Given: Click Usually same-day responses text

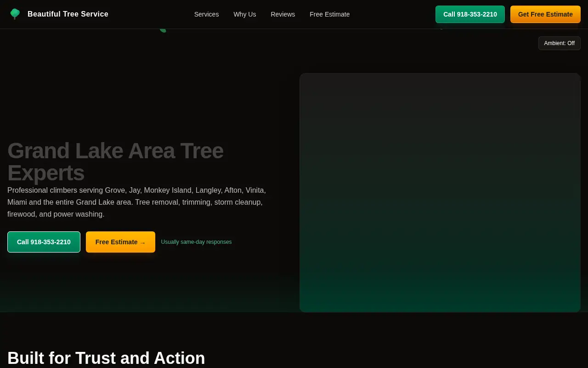Looking at the screenshot, I should click(x=196, y=242).
